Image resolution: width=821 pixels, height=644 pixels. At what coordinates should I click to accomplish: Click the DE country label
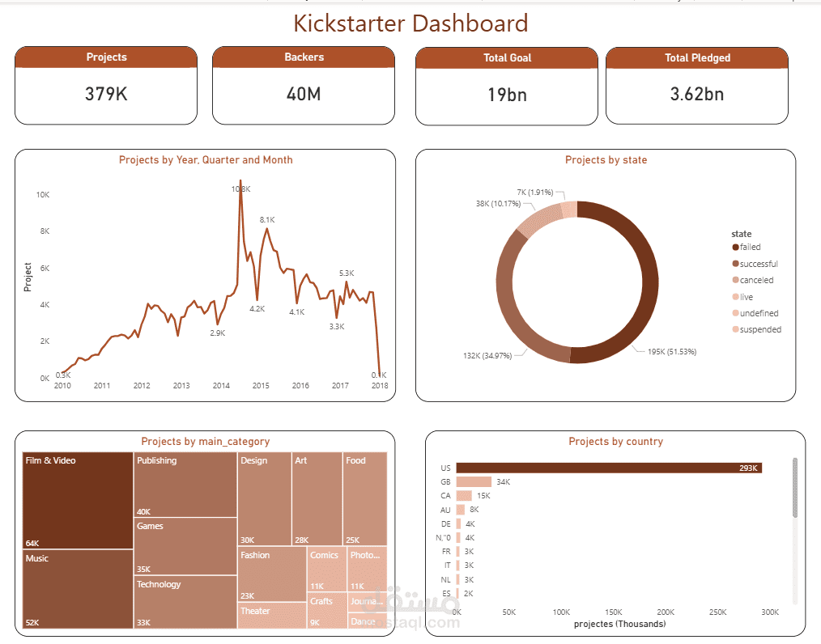445,523
